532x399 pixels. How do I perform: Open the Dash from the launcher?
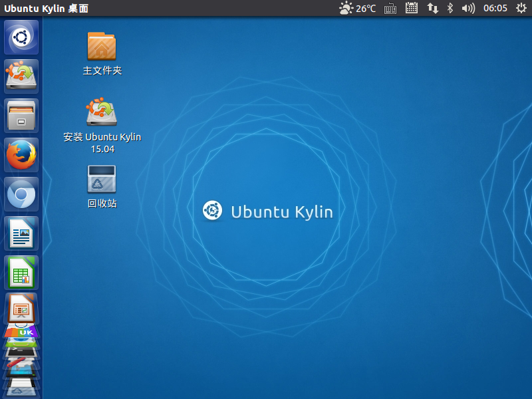click(x=21, y=37)
